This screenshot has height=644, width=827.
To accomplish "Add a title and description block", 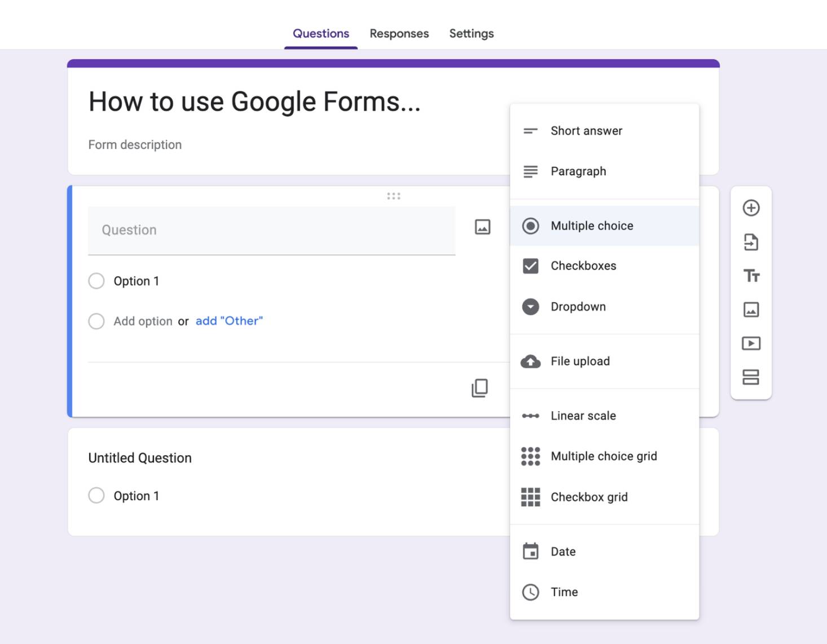I will 751,276.
